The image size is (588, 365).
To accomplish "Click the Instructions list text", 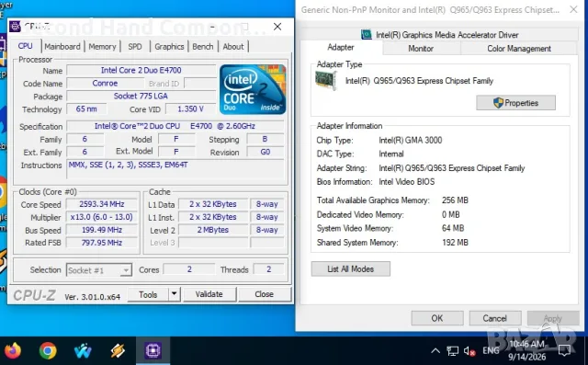I will 175,169.
